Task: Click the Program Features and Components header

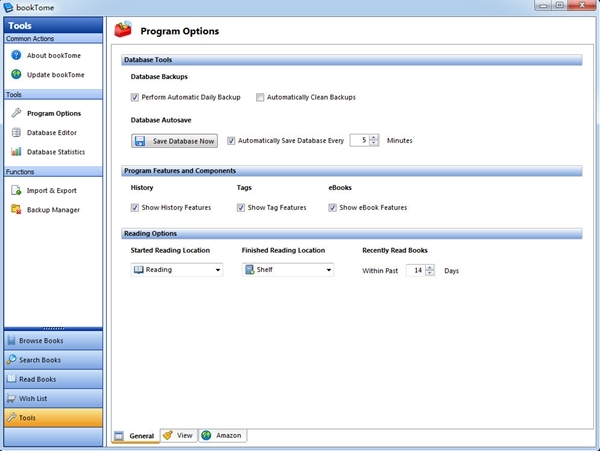Action: [x=352, y=171]
